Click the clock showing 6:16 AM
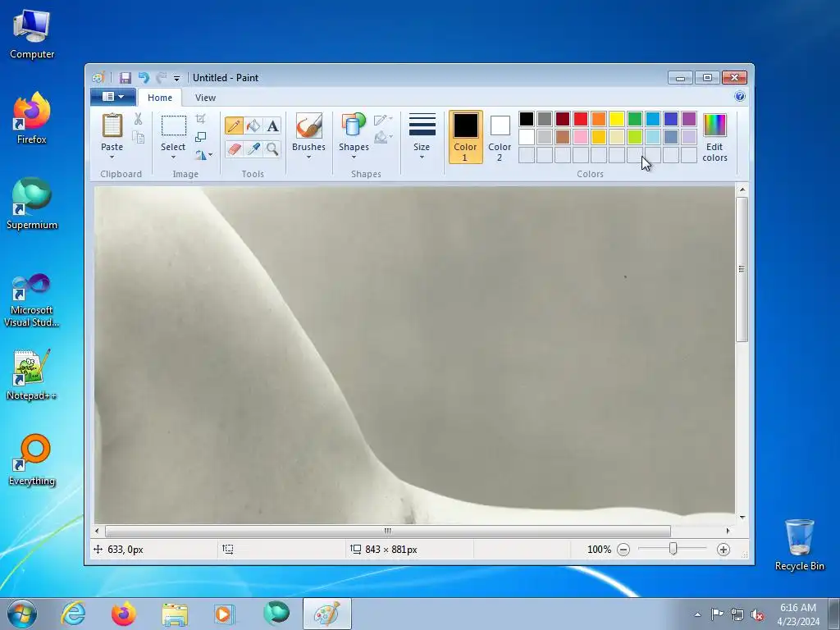This screenshot has height=630, width=840. point(798,614)
